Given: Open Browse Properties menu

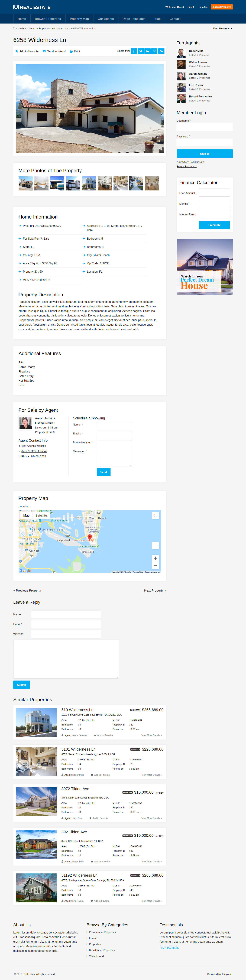Looking at the screenshot, I should (x=48, y=19).
